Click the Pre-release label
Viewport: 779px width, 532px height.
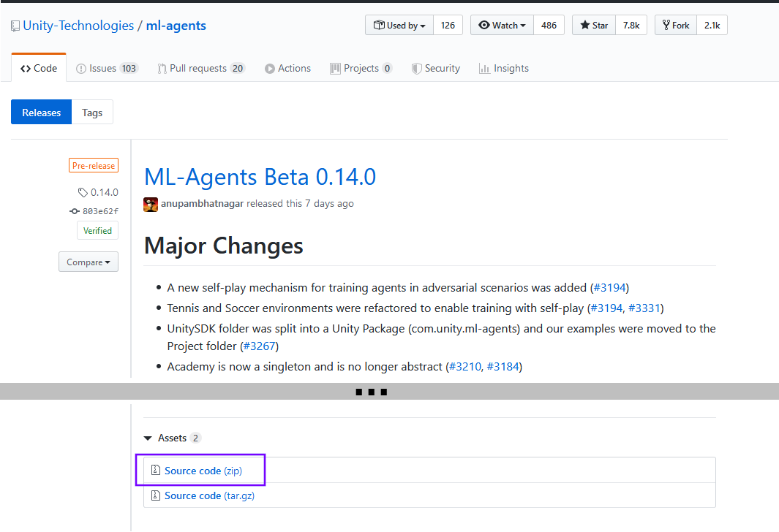[94, 165]
